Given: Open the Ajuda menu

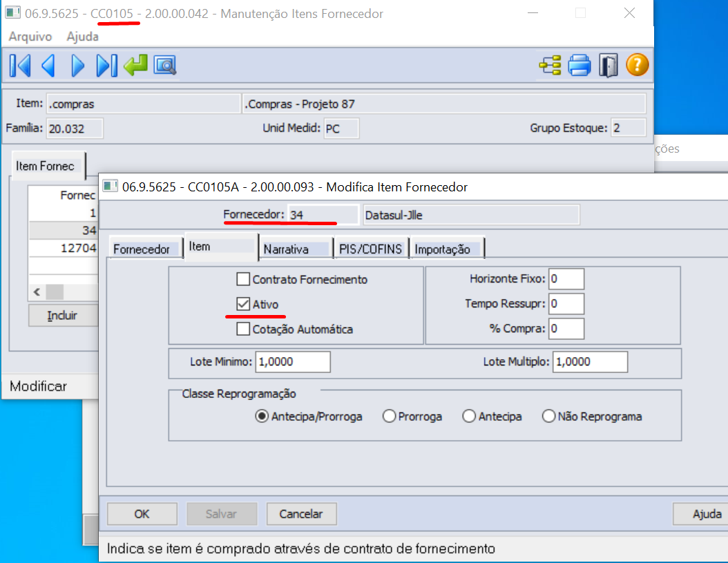Looking at the screenshot, I should pos(82,36).
